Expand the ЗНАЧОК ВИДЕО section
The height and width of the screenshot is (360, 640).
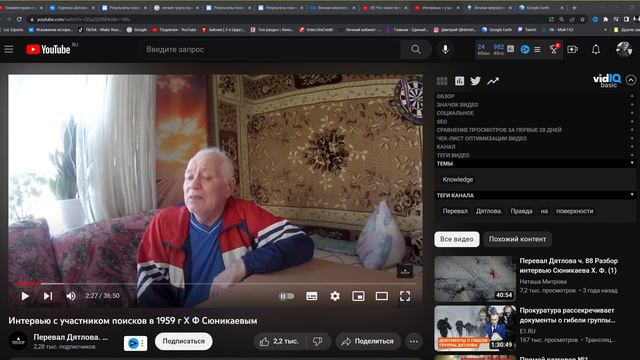[535, 105]
